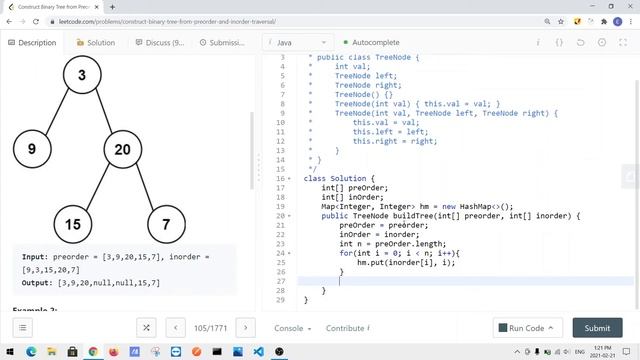This screenshot has height=360, width=640.
Task: Enter fullscreen editor mode
Action: pyautogui.click(x=623, y=42)
